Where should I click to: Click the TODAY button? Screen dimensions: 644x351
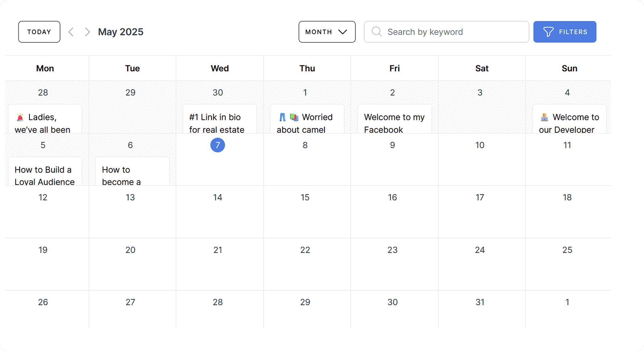coord(39,31)
